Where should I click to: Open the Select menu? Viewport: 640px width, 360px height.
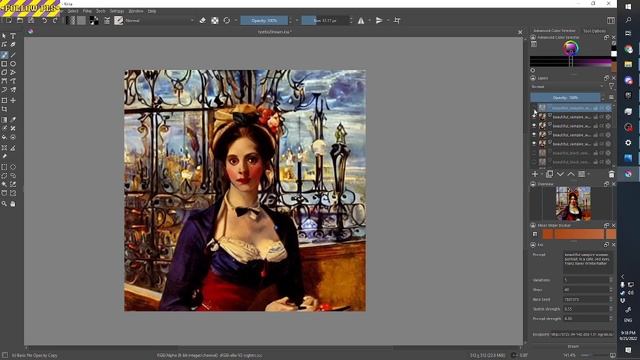coord(73,11)
